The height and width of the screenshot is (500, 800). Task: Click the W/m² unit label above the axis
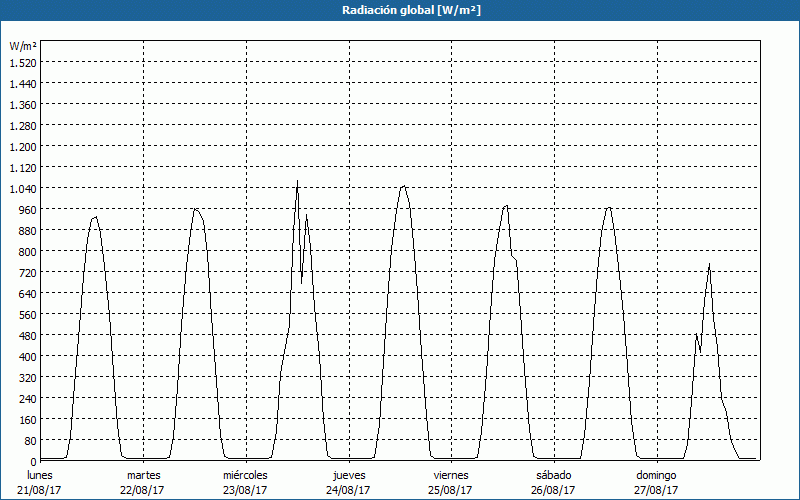coord(23,46)
